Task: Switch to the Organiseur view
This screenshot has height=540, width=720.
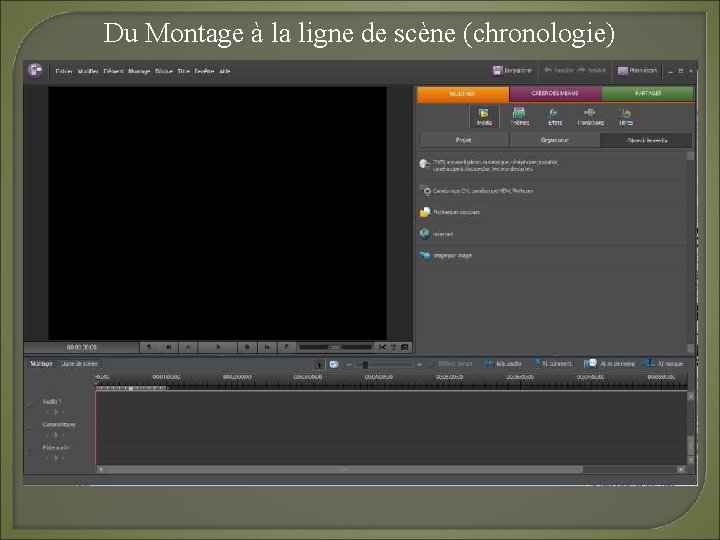Action: pos(555,140)
